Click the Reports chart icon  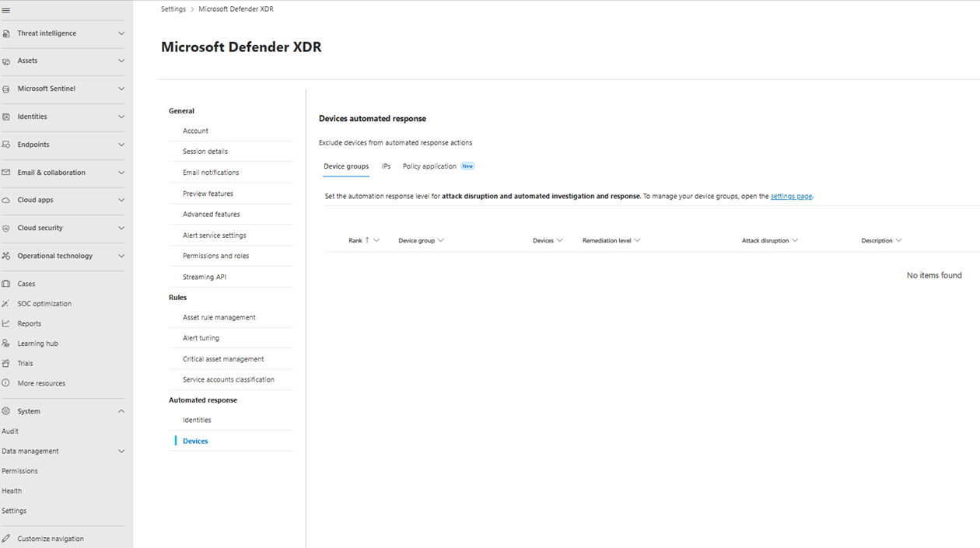coord(6,323)
